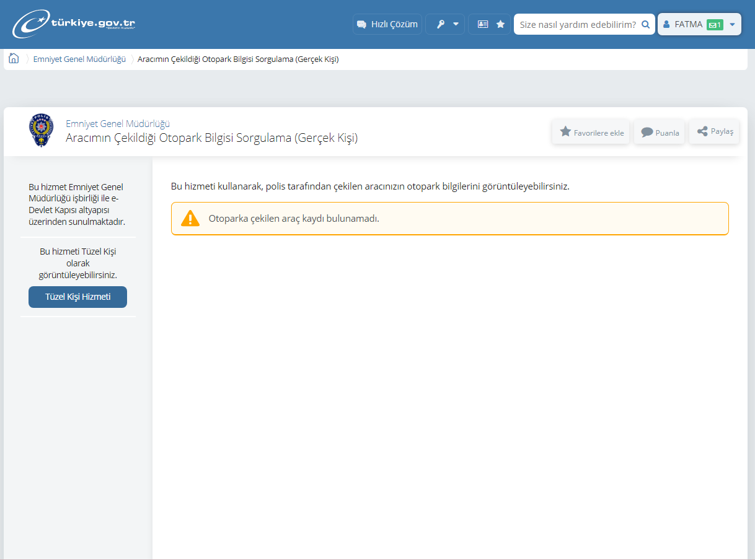755x560 pixels.
Task: Switch to Tüzel Kişi Hizmeti
Action: 77,297
